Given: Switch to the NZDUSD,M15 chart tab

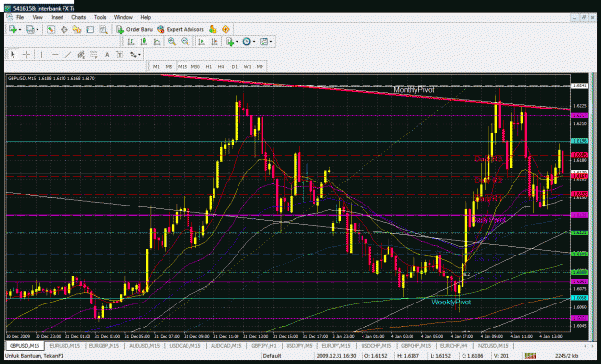Looking at the screenshot, I should click(492, 346).
